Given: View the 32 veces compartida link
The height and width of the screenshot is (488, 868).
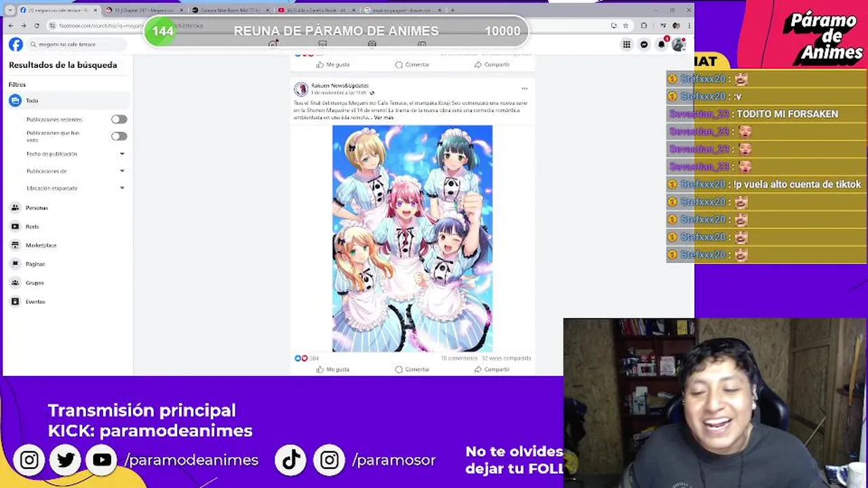Looking at the screenshot, I should tap(506, 358).
